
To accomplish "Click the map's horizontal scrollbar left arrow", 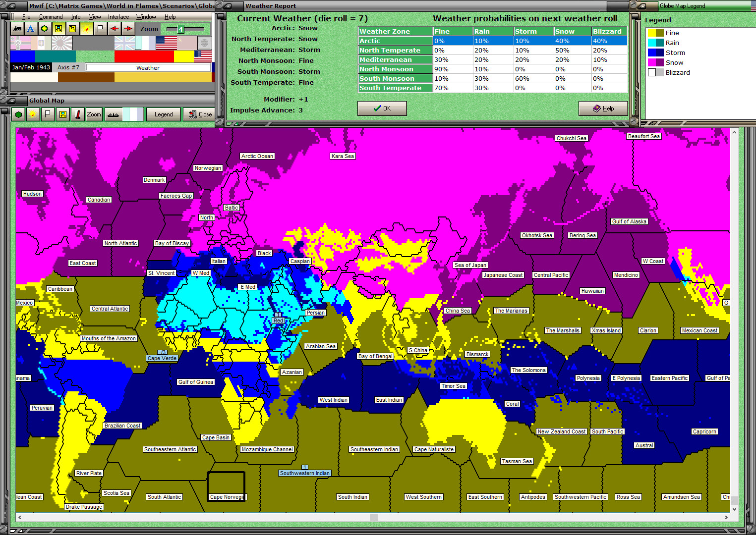I will [x=20, y=517].
